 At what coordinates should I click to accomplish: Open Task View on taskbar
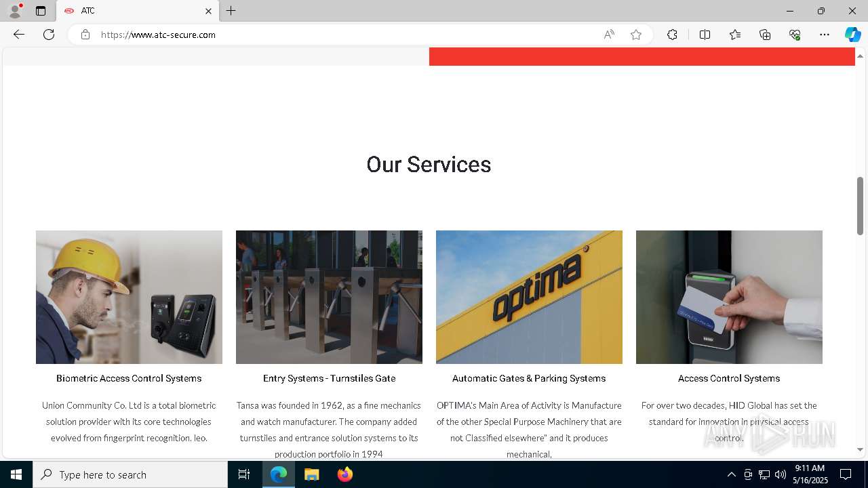tap(244, 474)
